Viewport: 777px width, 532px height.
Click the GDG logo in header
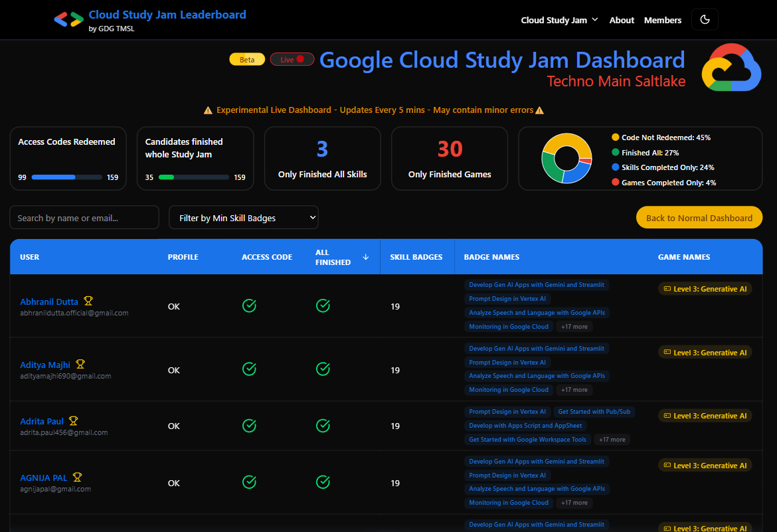(69, 19)
